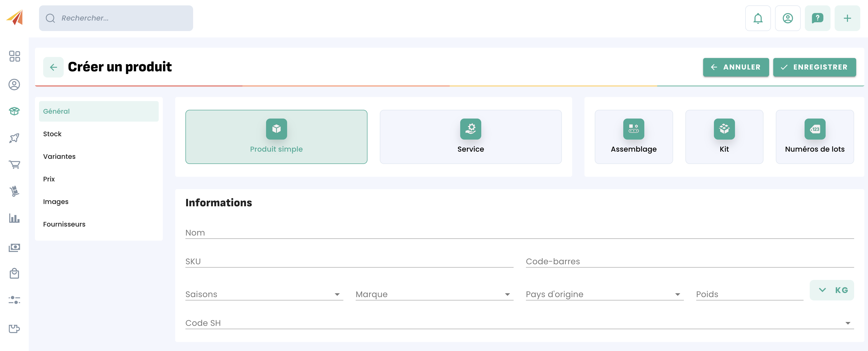Open the sliders settings icon in sidebar
This screenshot has height=351, width=868.
(x=14, y=299)
